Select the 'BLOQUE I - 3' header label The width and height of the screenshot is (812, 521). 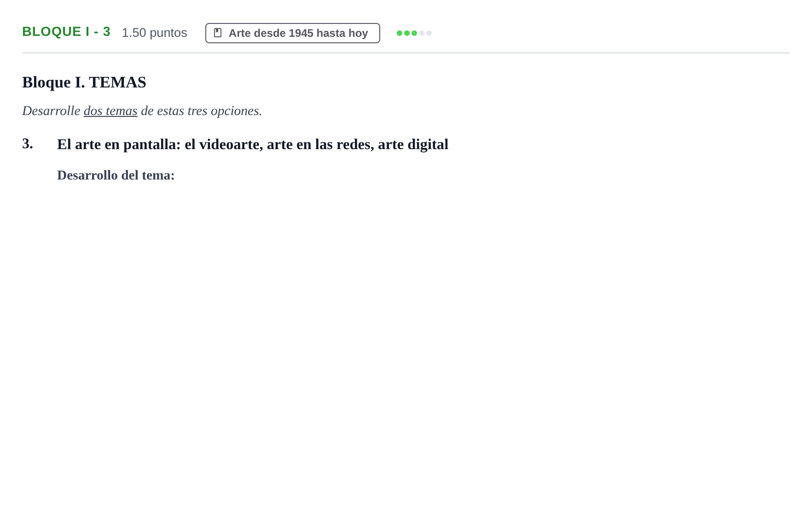(66, 32)
